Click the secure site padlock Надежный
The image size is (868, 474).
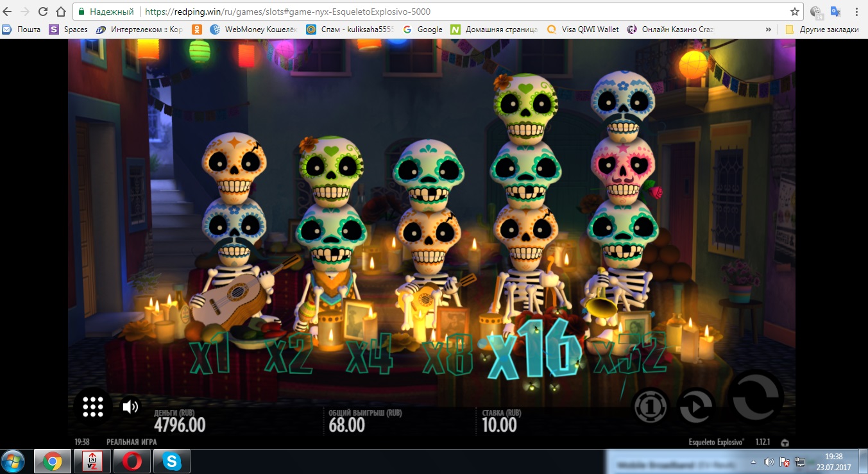[x=106, y=12]
